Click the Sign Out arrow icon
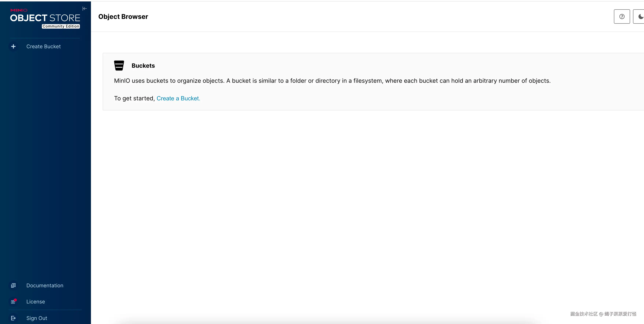Viewport: 644px width, 324px height. pos(14,318)
